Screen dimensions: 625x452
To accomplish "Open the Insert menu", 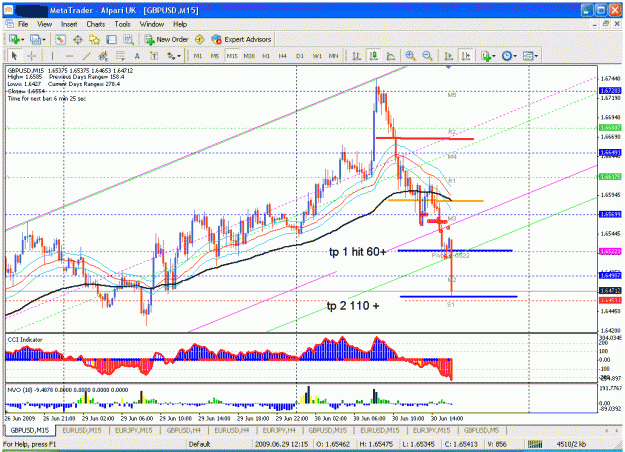I will tap(69, 24).
